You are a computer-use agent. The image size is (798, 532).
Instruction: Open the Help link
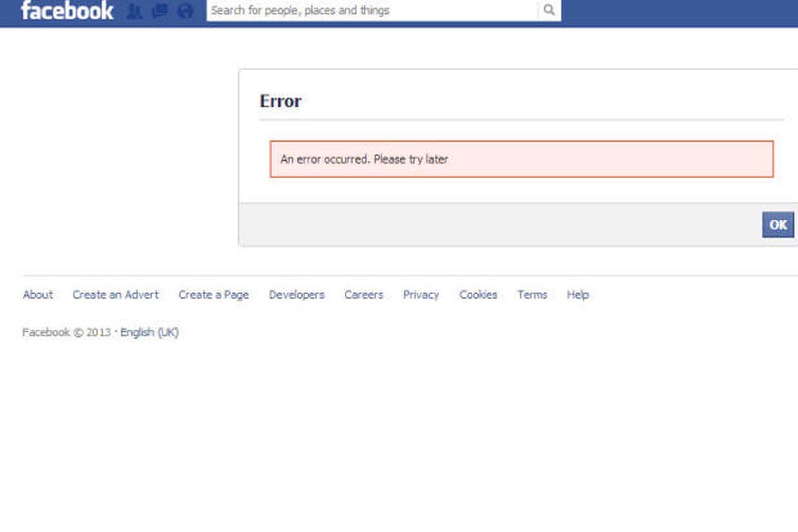tap(578, 295)
